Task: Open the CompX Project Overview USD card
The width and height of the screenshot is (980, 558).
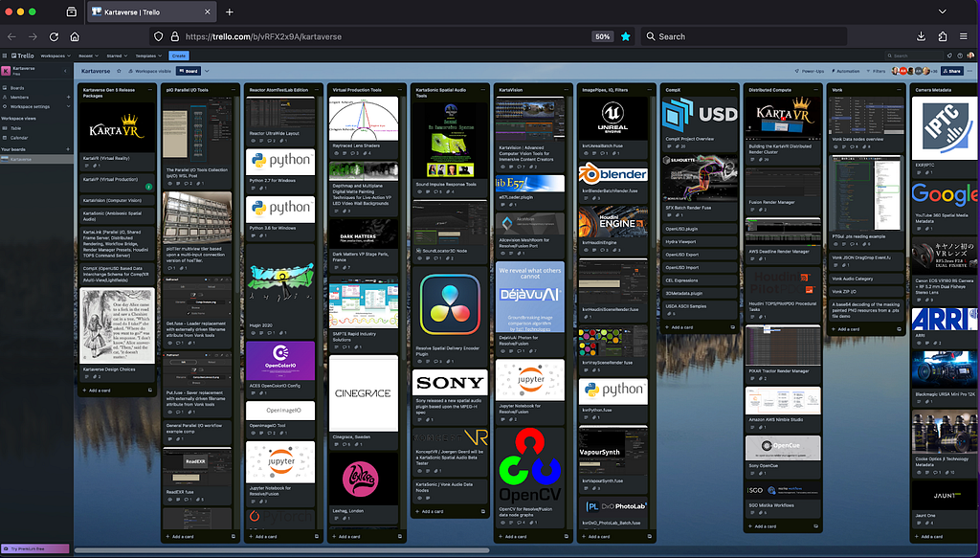Action: coord(699,123)
